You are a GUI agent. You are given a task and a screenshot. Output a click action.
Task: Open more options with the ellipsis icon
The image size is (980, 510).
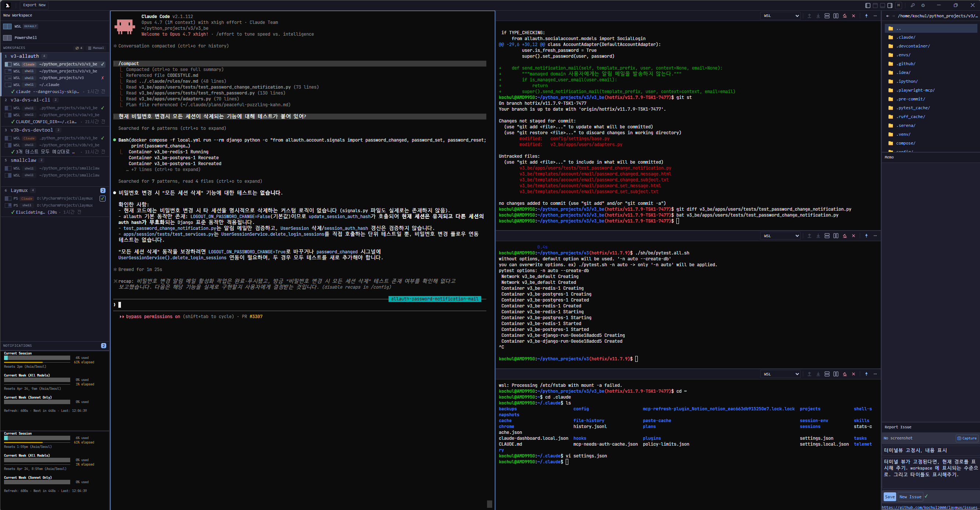point(876,16)
